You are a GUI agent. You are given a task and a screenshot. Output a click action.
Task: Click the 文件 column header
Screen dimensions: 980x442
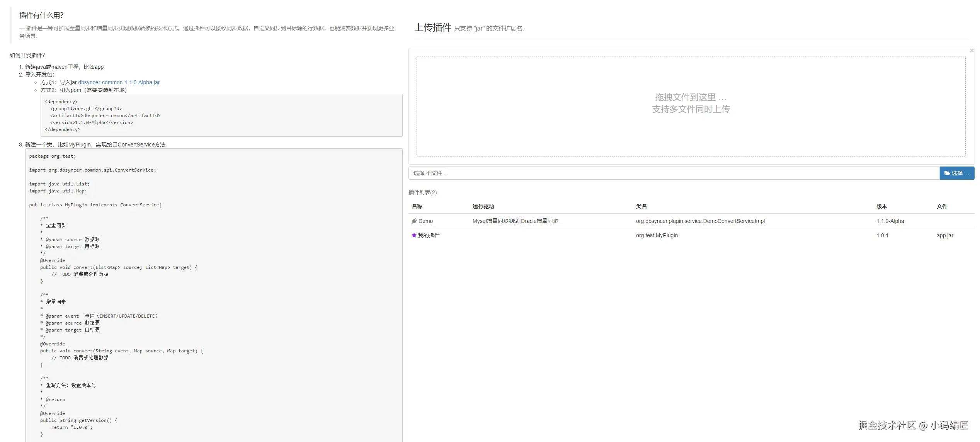[x=942, y=206]
